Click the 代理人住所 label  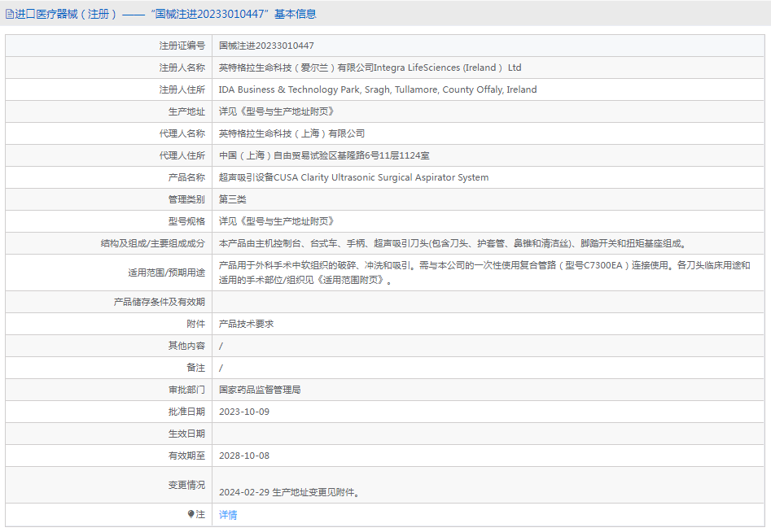[x=182, y=155]
